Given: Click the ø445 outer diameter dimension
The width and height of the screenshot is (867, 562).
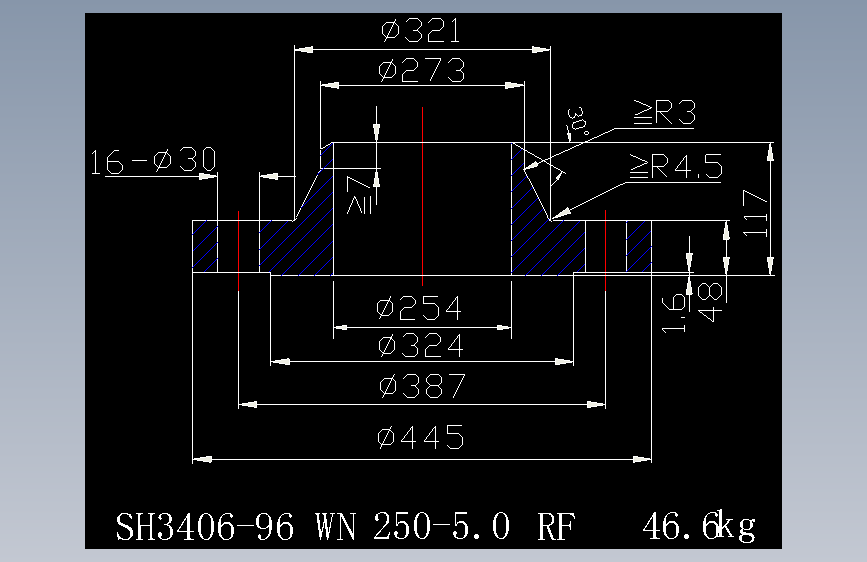Looking at the screenshot, I should pos(421,438).
